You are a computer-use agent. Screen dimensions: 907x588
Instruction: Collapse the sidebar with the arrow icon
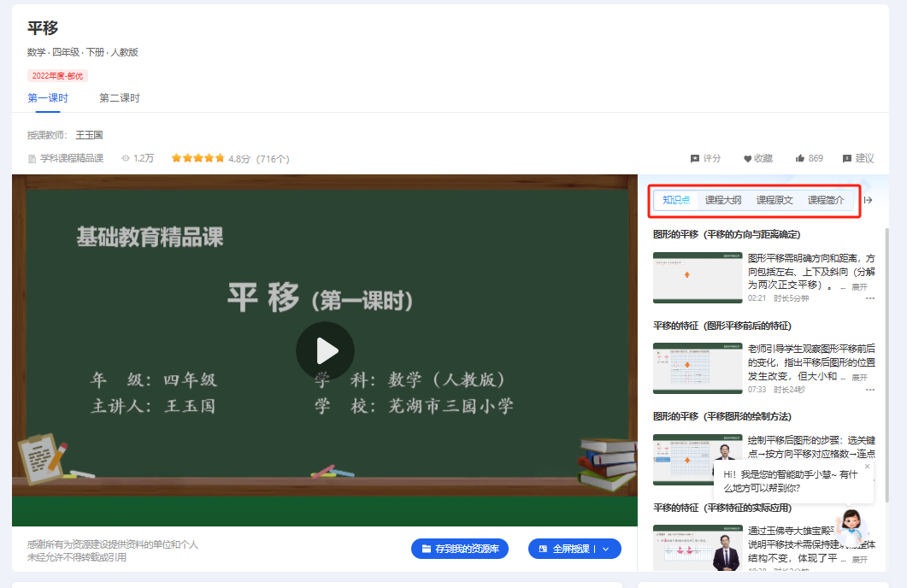point(869,199)
